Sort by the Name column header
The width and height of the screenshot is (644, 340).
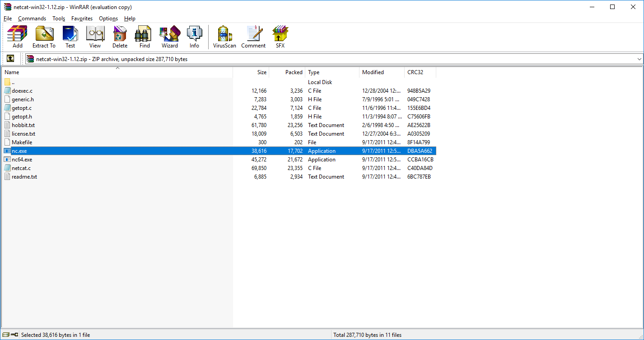click(117, 72)
